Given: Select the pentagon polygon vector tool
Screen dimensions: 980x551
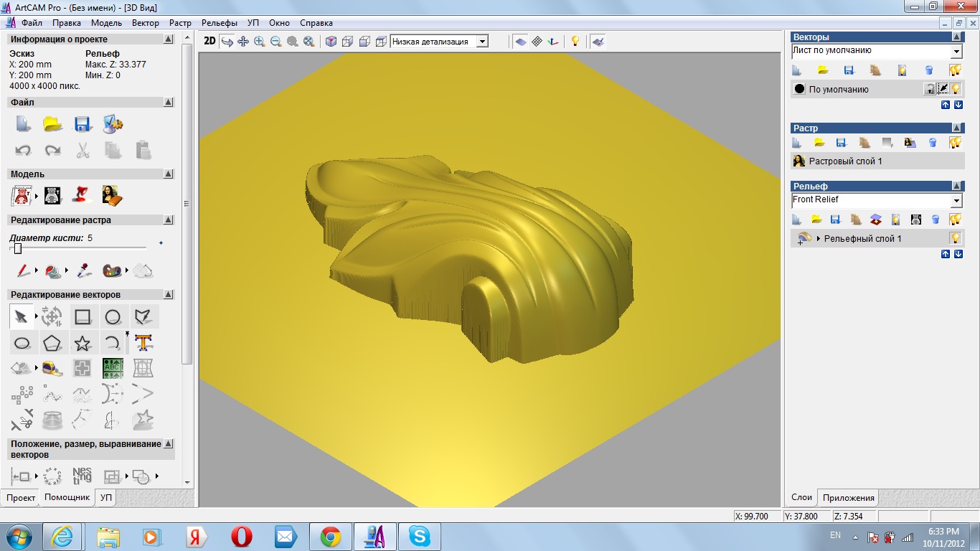Looking at the screenshot, I should 52,343.
